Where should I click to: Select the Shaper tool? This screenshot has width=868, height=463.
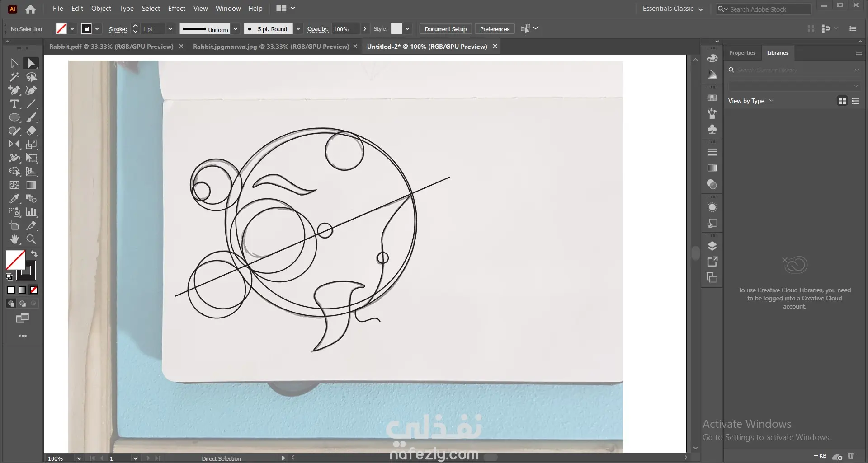tap(14, 131)
